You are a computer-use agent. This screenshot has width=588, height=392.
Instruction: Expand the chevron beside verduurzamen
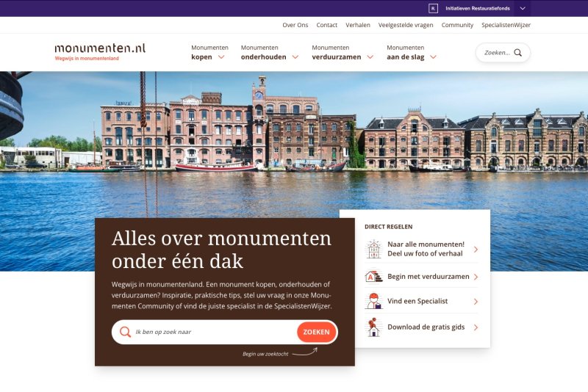point(370,57)
